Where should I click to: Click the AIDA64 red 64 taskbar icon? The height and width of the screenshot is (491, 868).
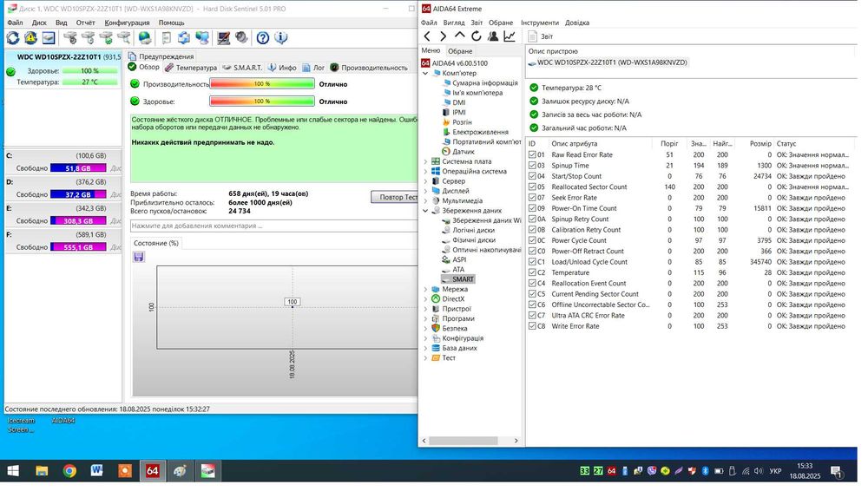[x=152, y=470]
